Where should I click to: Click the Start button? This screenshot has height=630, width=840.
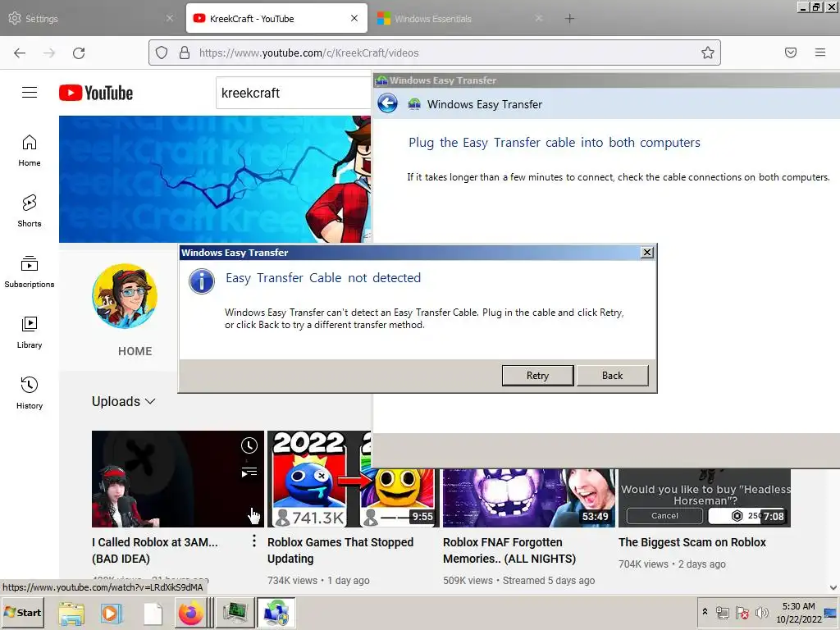coord(22,612)
